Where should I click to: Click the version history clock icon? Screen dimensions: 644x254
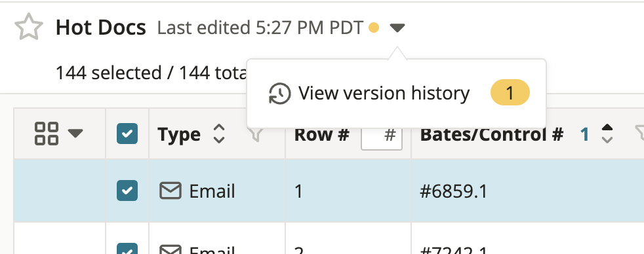click(x=279, y=94)
